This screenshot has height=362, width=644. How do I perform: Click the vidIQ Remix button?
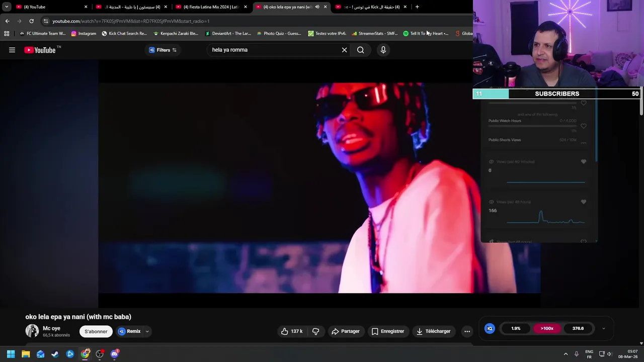(x=129, y=331)
